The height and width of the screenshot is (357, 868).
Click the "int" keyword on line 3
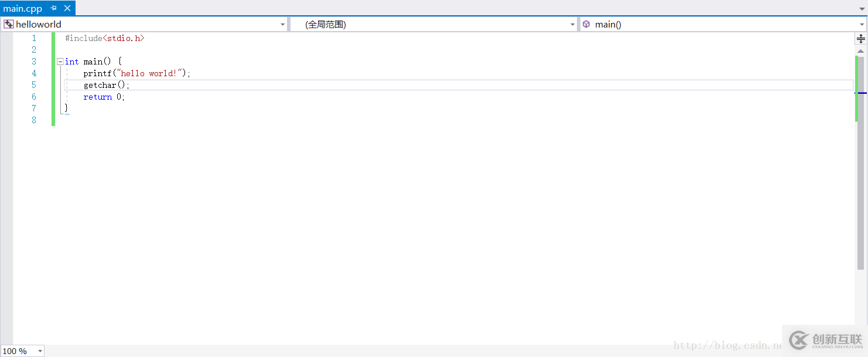[71, 62]
